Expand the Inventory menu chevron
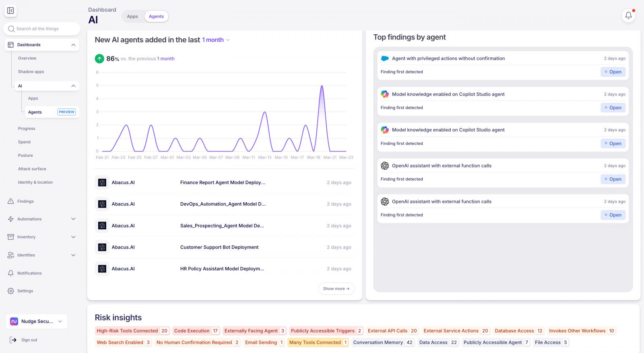Screen dimensions: 644x353 (x=73, y=237)
